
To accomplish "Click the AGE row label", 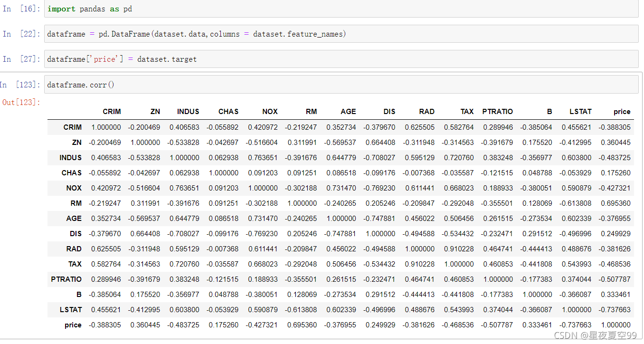I will (x=74, y=219).
